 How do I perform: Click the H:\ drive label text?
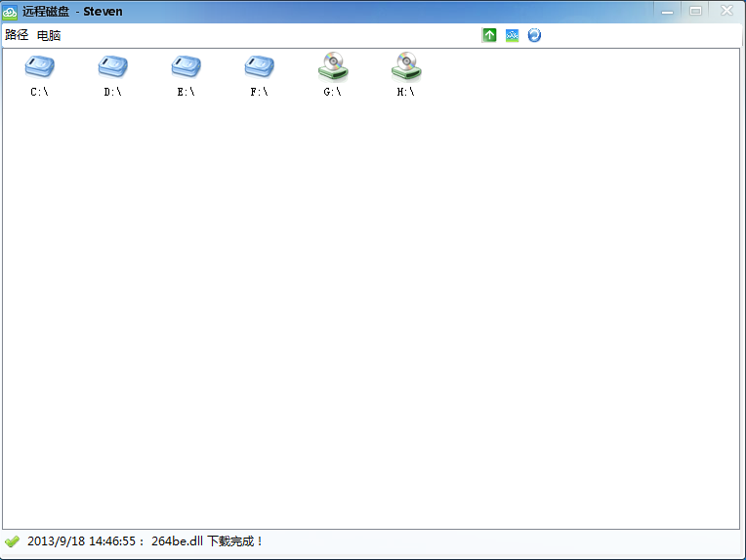click(406, 93)
